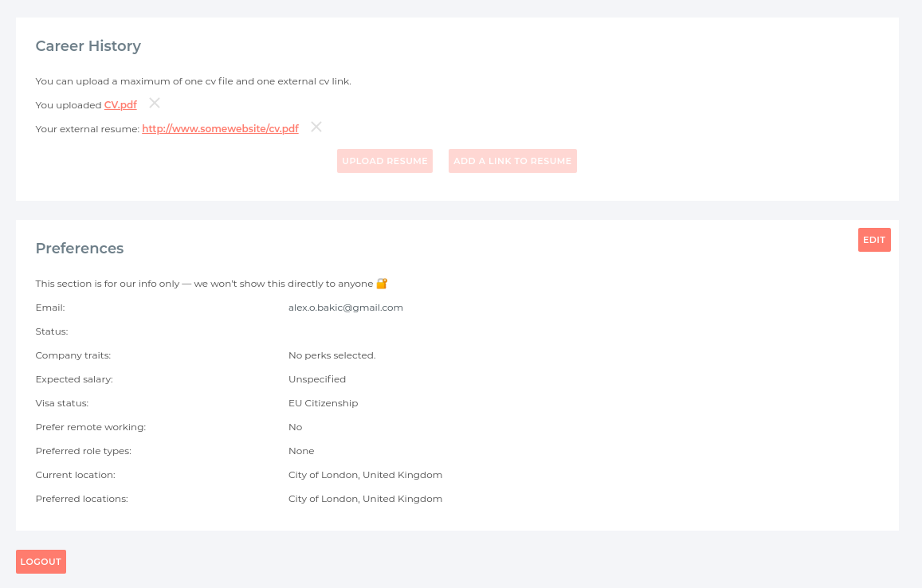Click the 'Visa status:' label
The width and height of the screenshot is (922, 588).
click(x=61, y=403)
